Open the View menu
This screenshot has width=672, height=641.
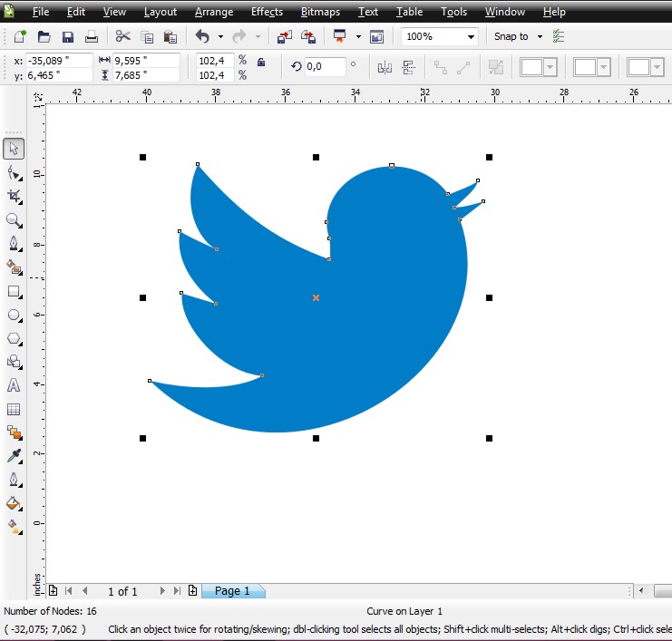[114, 12]
